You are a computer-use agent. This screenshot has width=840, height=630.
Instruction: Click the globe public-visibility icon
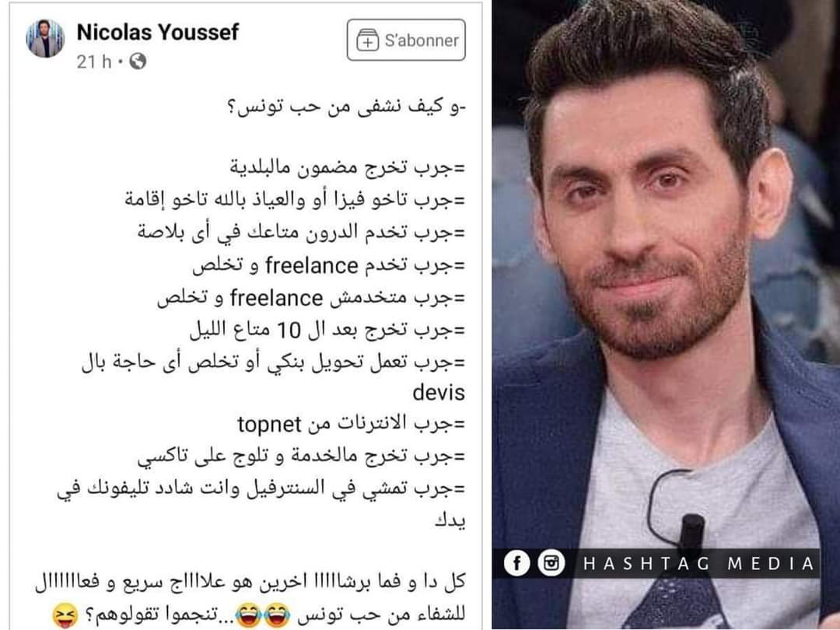138,61
